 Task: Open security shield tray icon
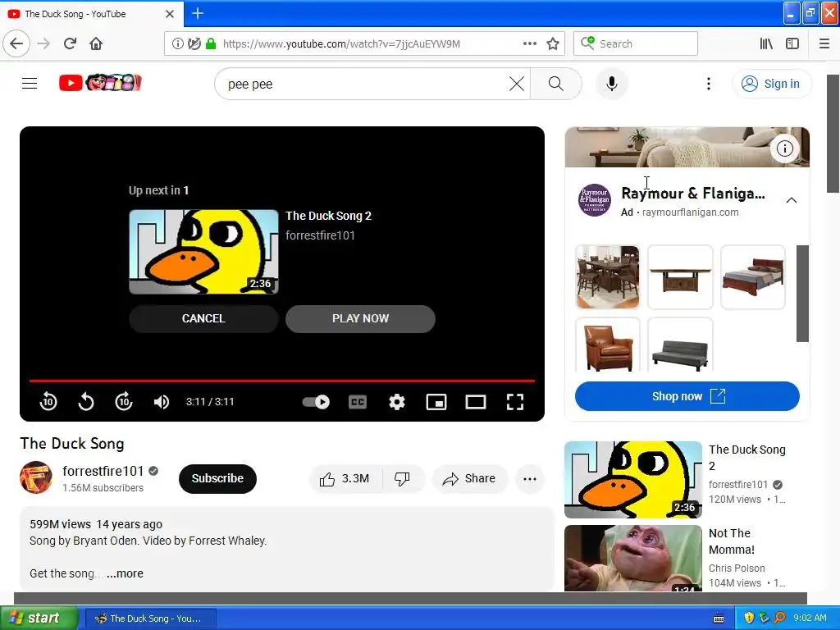(x=749, y=618)
